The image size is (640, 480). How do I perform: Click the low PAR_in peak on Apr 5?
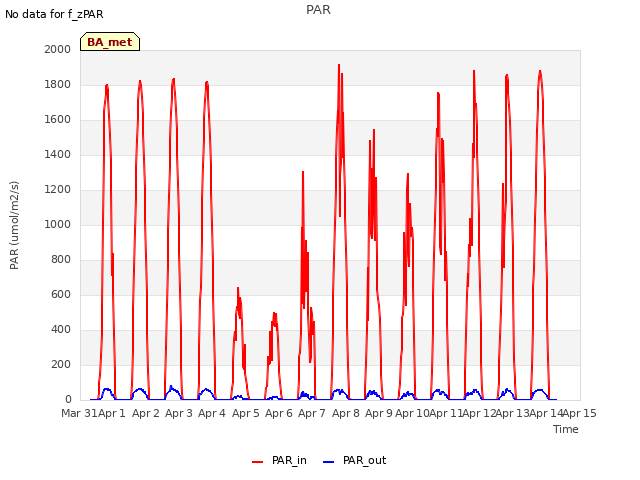click(238, 288)
